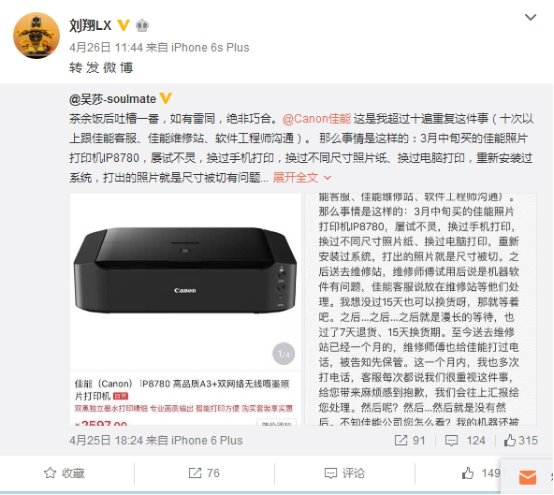Open the 刘翔LX username link

(90, 25)
